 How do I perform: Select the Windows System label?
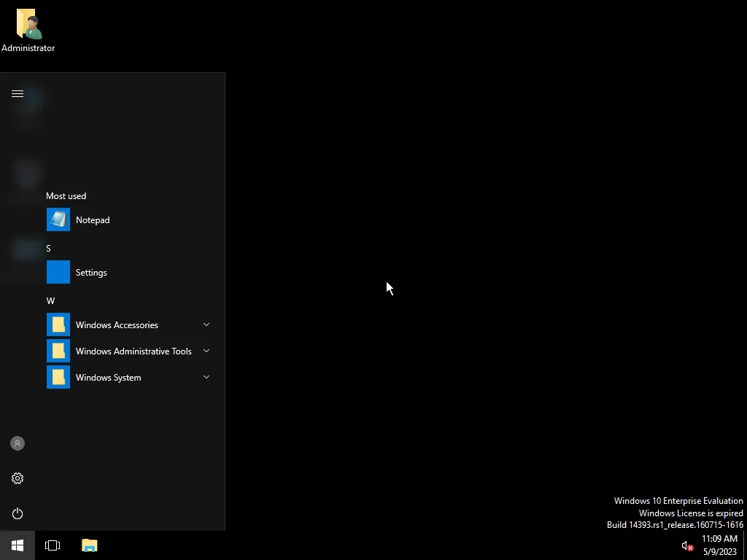click(x=109, y=378)
